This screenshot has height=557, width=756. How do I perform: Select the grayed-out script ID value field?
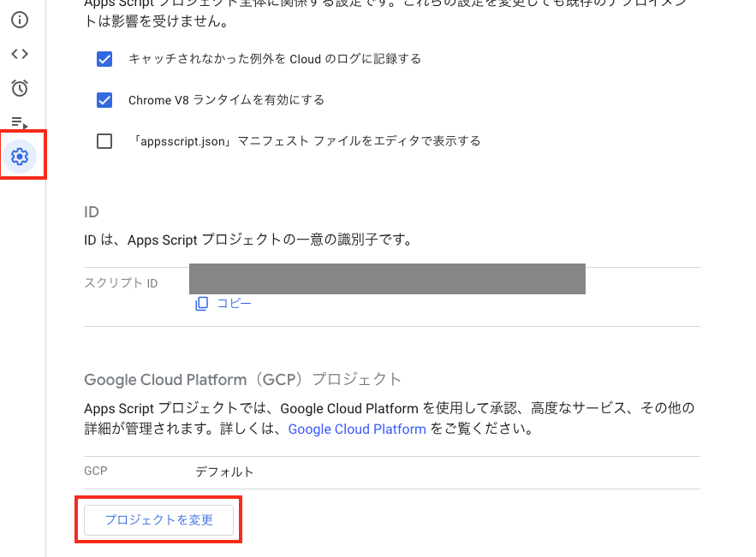387,279
